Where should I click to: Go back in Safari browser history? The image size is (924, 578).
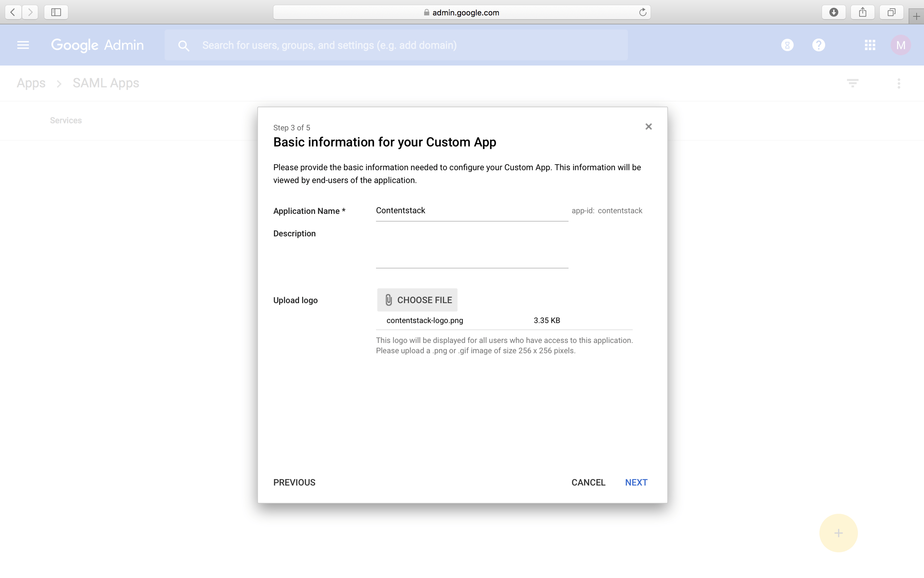tap(13, 12)
